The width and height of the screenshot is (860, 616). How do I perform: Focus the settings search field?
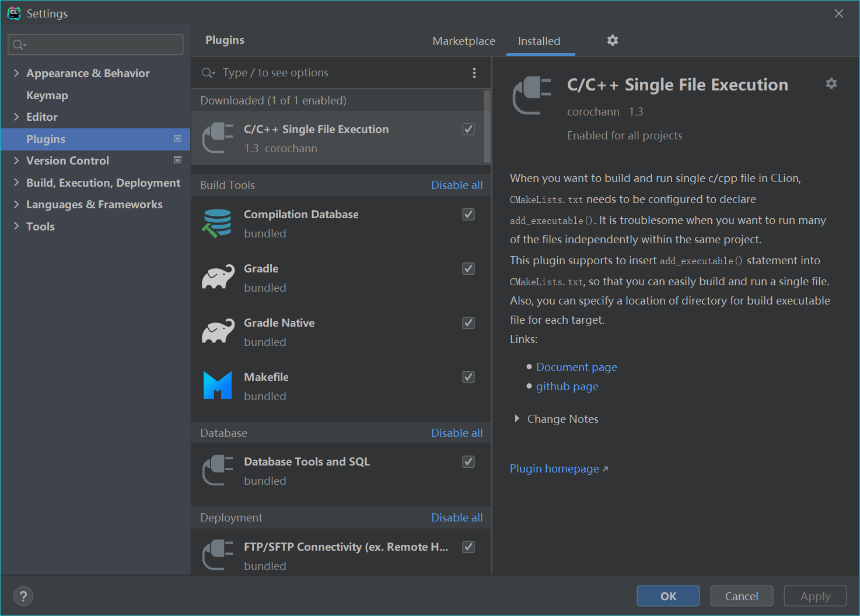[96, 45]
